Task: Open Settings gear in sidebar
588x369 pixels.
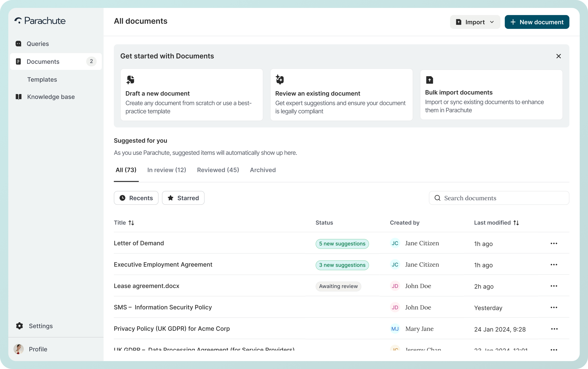Action: pos(19,326)
